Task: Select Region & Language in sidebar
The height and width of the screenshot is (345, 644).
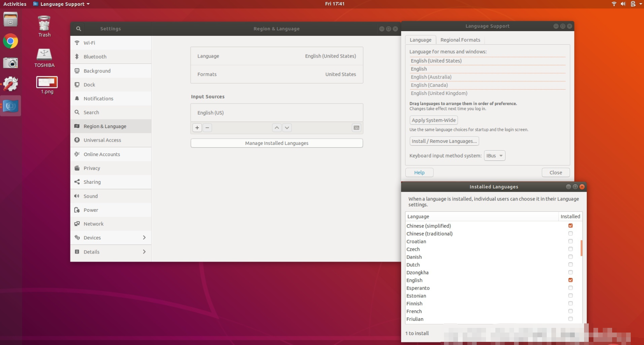Action: (x=111, y=126)
